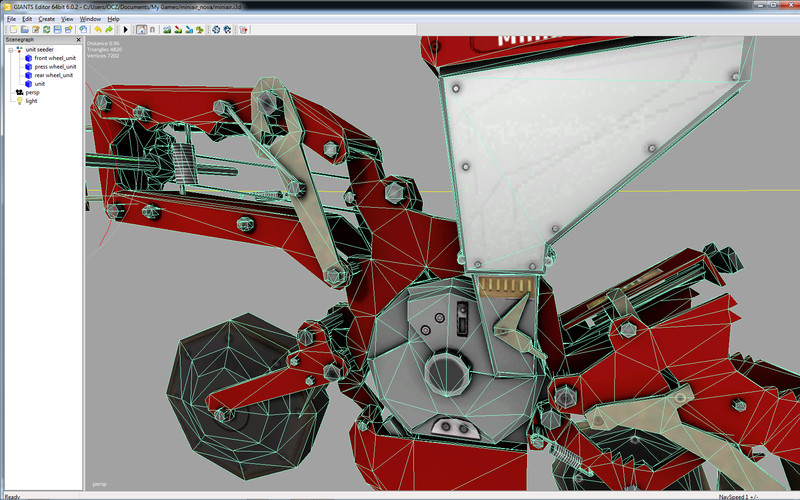Select press wheel_unit in Scenegraph
This screenshot has width=800, height=500.
coord(55,67)
